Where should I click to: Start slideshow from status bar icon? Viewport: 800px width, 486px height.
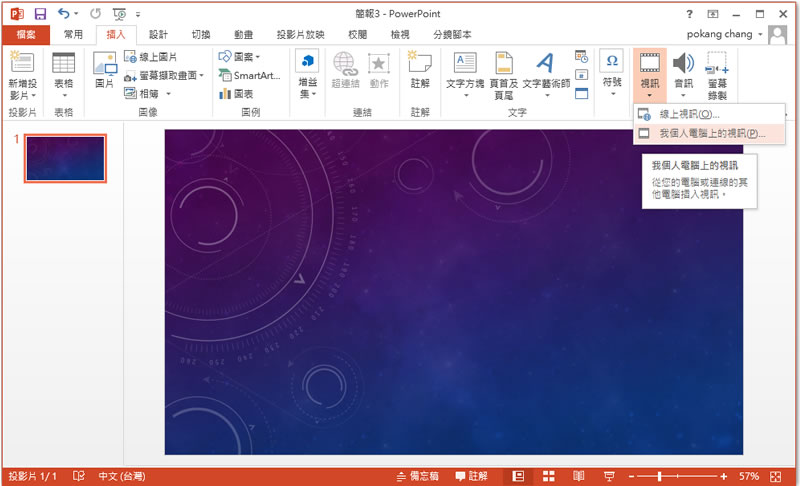coord(609,476)
